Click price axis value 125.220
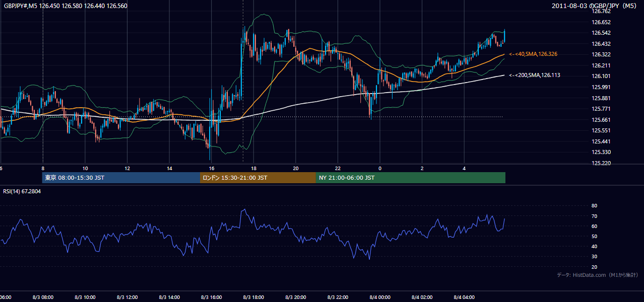Screen dimensions: 644x302 pyautogui.click(x=601, y=163)
